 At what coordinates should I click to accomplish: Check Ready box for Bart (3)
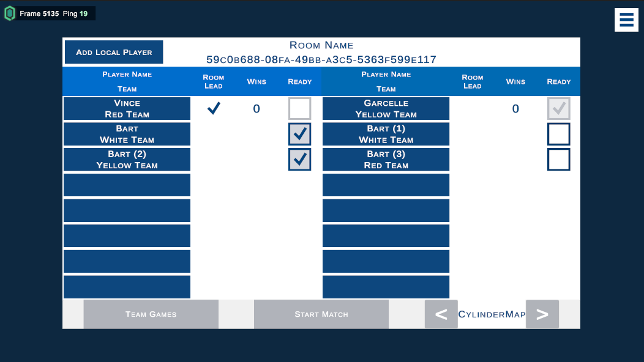[558, 160]
